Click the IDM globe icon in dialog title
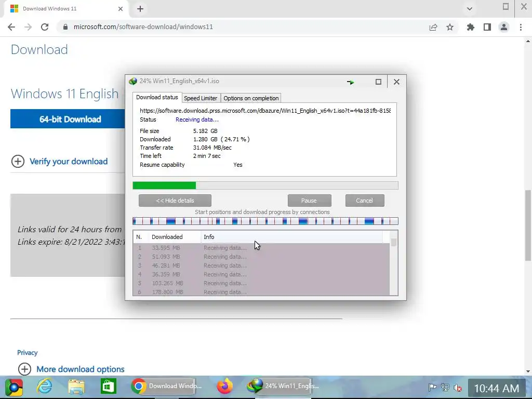532x399 pixels. tap(132, 82)
